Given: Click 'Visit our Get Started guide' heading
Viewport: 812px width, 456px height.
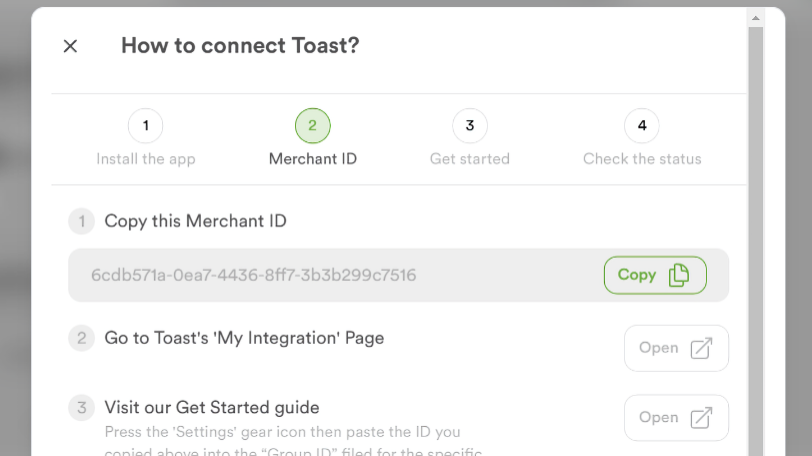Looking at the screenshot, I should (x=212, y=407).
